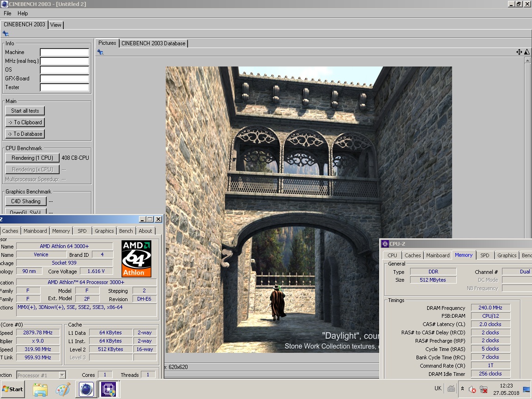Open Mainboard tab in left CPU-Z window
The height and width of the screenshot is (399, 532).
35,231
